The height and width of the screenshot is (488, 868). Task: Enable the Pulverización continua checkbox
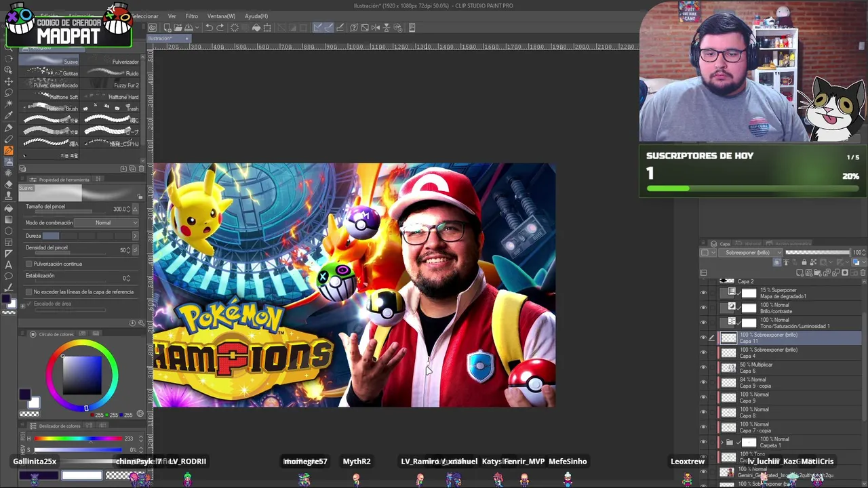coord(28,264)
